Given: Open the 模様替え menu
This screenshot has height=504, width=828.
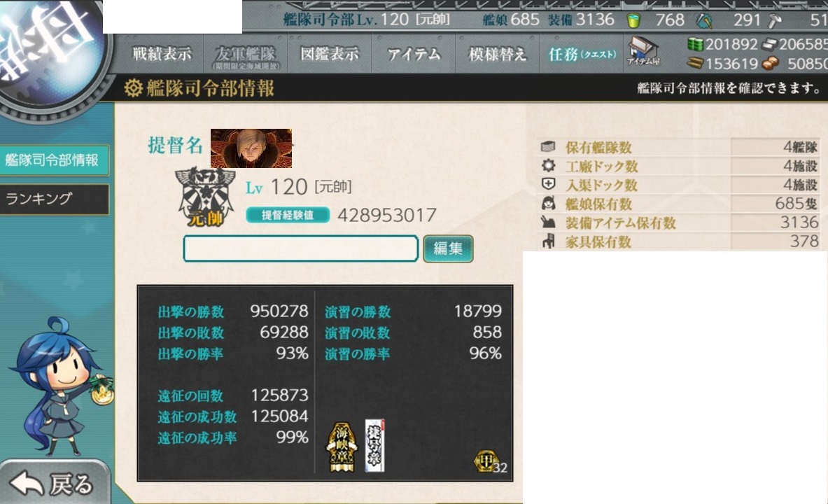Looking at the screenshot, I should click(498, 54).
